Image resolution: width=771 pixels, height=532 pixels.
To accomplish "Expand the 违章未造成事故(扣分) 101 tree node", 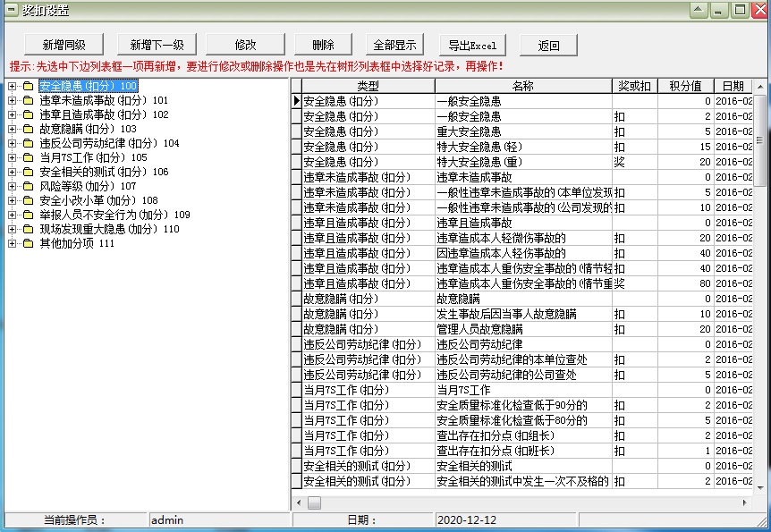I will (x=13, y=101).
